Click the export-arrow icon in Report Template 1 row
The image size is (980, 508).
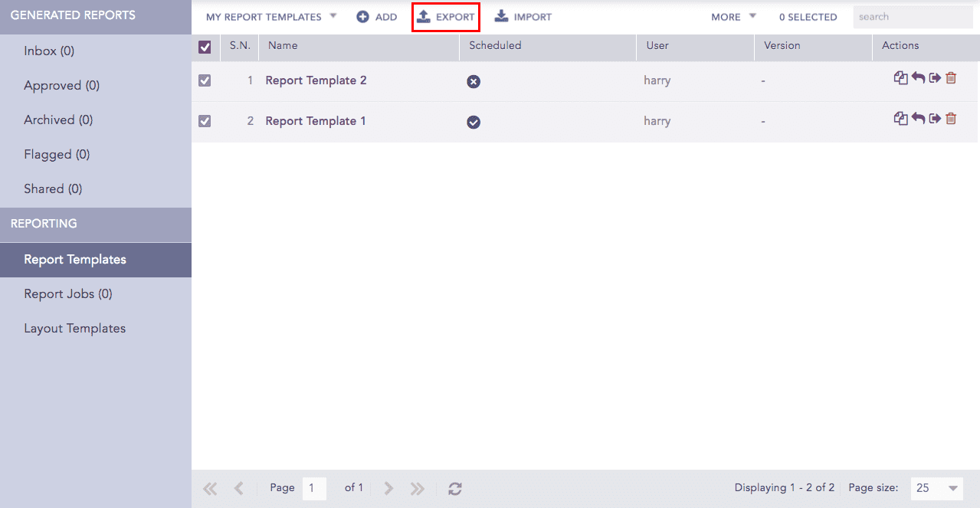click(x=935, y=119)
